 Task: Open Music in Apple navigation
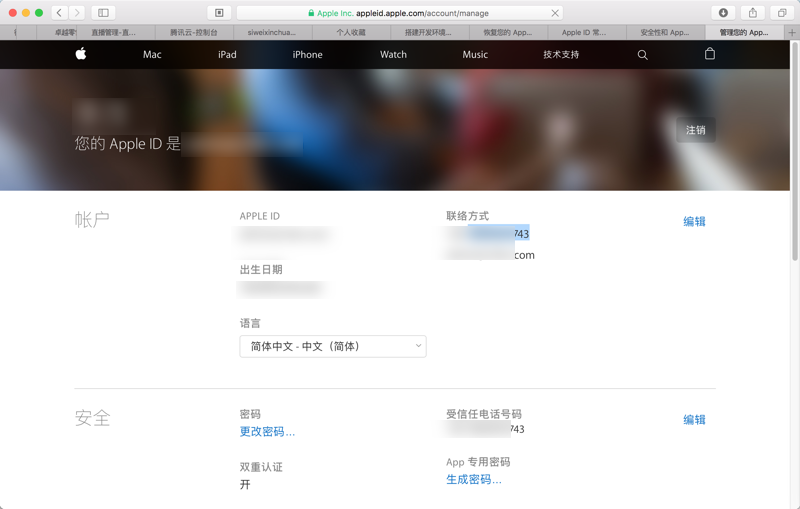(x=475, y=55)
